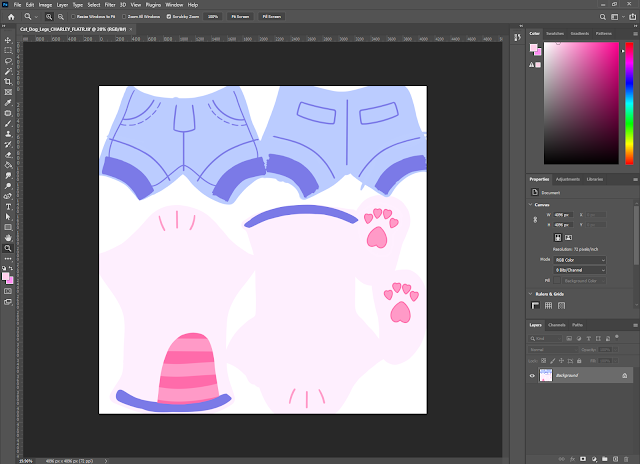Image resolution: width=640 pixels, height=464 pixels.
Task: Select the Zoom tool in the toolbox
Action: tap(8, 248)
